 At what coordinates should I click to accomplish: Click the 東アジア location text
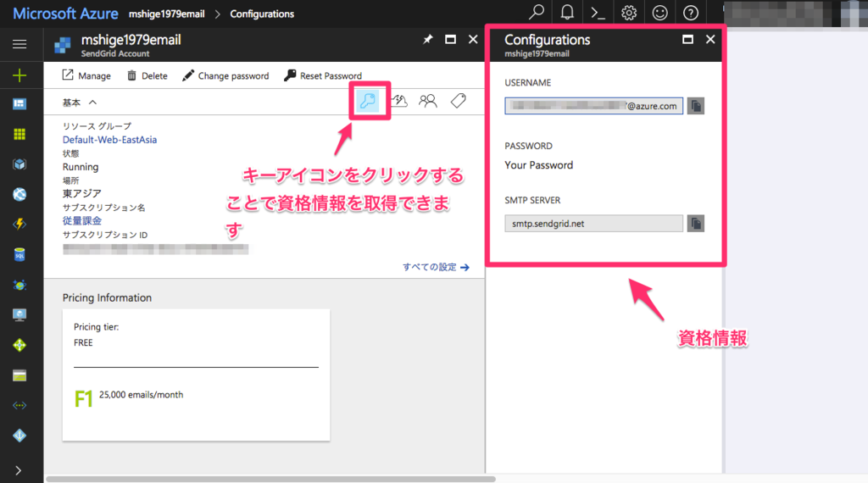[x=82, y=194]
